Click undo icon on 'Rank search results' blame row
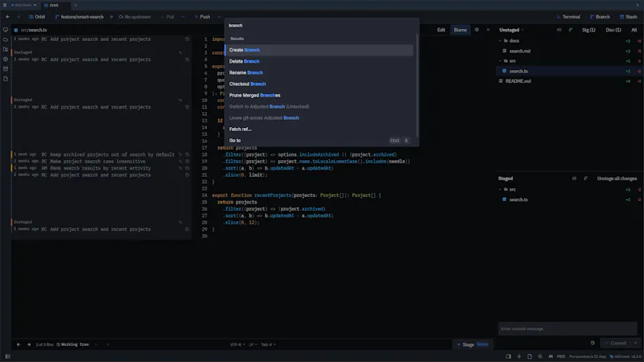This screenshot has width=644, height=362. (180, 168)
